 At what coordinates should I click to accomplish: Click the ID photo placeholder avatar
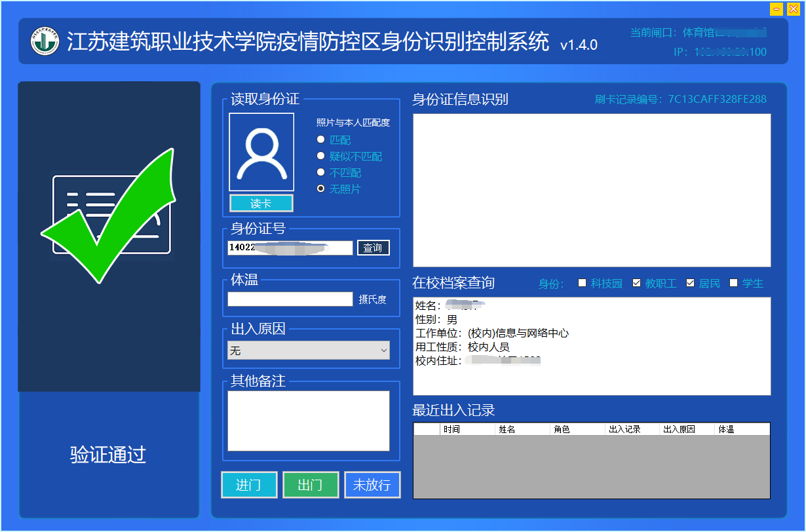pyautogui.click(x=261, y=153)
